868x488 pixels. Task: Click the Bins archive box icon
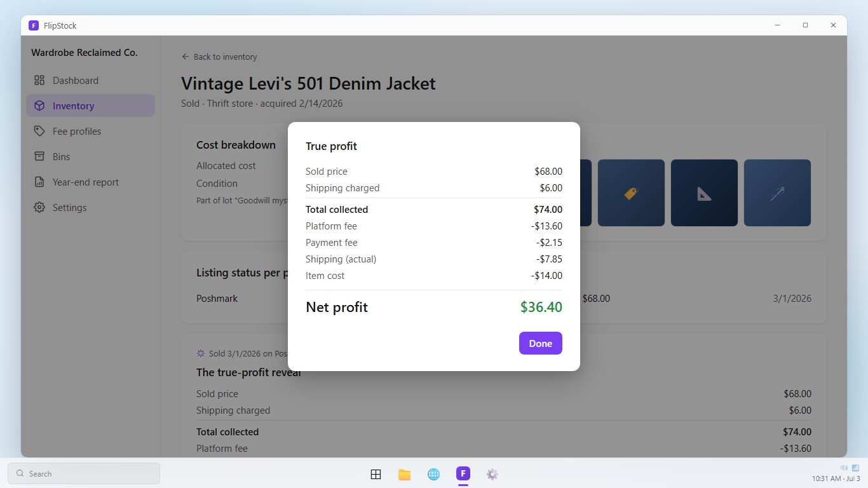click(39, 156)
